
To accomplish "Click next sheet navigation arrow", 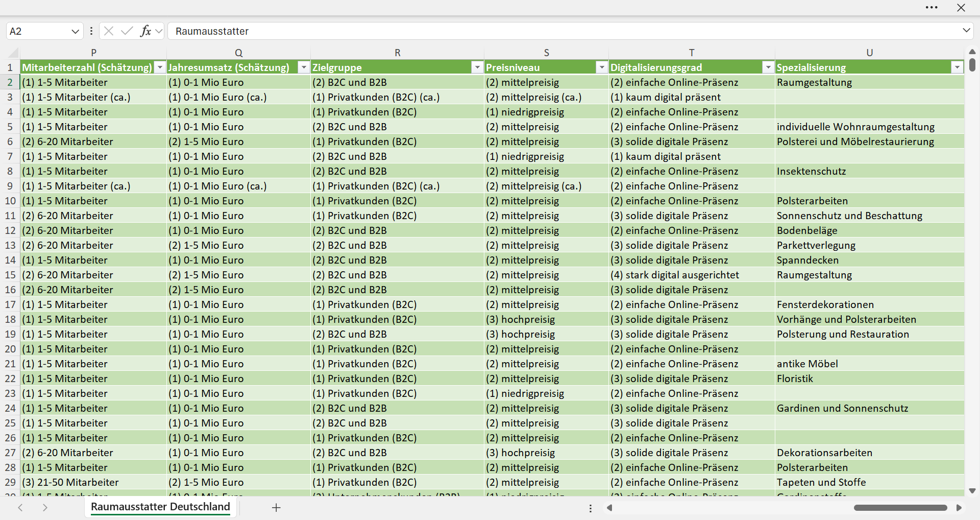I will (x=45, y=508).
